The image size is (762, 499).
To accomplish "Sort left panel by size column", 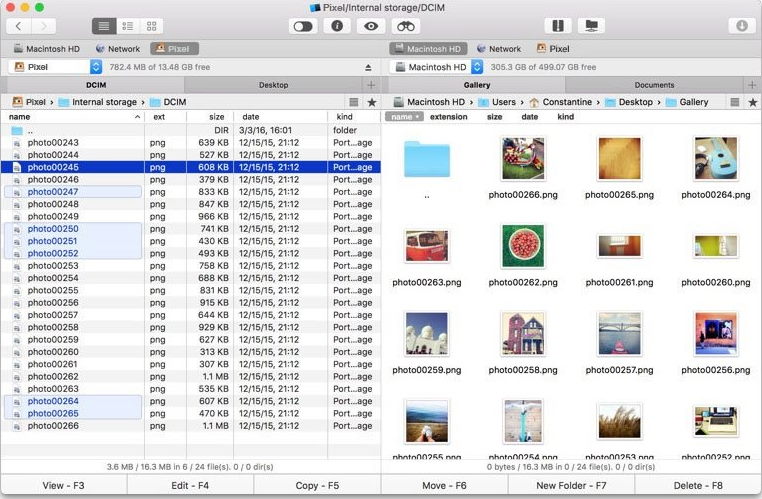I will pyautogui.click(x=210, y=117).
